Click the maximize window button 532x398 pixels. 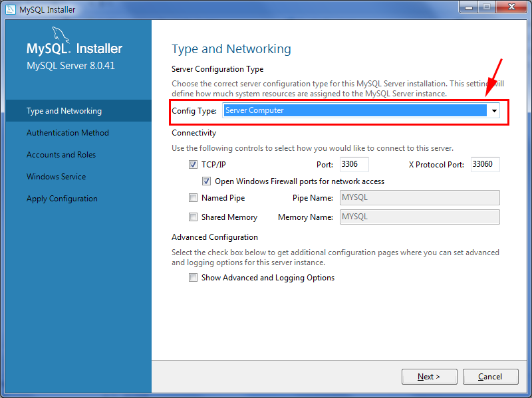pyautogui.click(x=487, y=7)
